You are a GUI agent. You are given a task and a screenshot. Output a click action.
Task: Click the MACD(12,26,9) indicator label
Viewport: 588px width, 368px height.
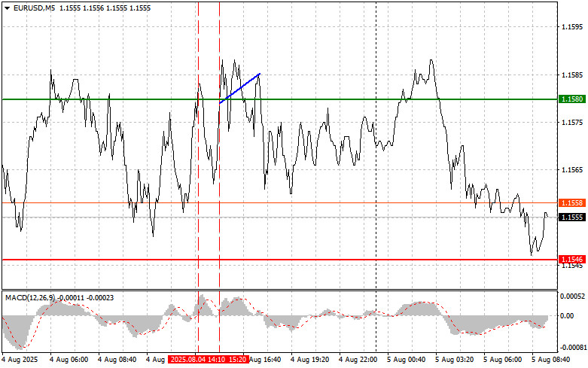click(30, 298)
